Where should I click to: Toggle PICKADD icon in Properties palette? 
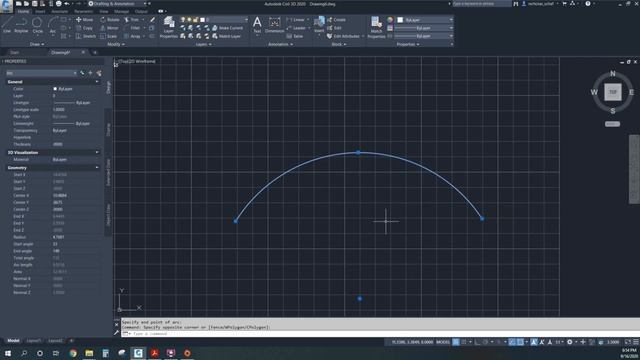click(x=82, y=73)
